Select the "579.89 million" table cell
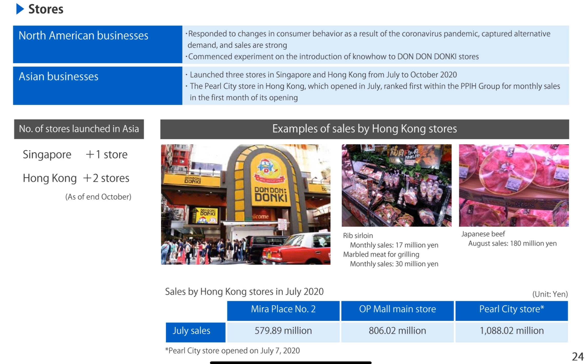 283,332
